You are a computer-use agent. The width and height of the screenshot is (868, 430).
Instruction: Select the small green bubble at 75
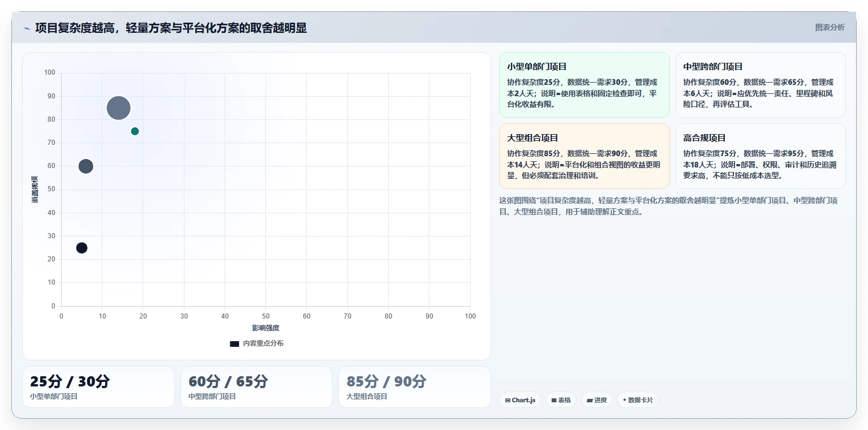click(x=135, y=131)
